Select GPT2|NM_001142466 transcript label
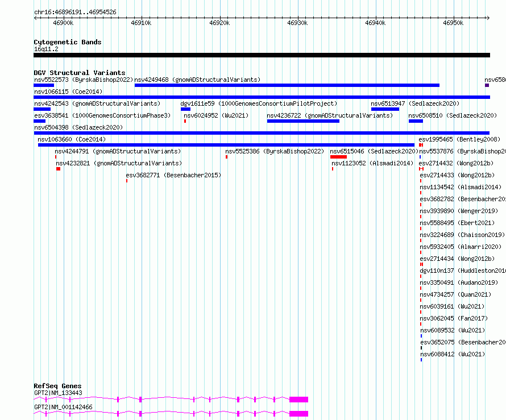This screenshot has width=506, height=420. coord(63,407)
